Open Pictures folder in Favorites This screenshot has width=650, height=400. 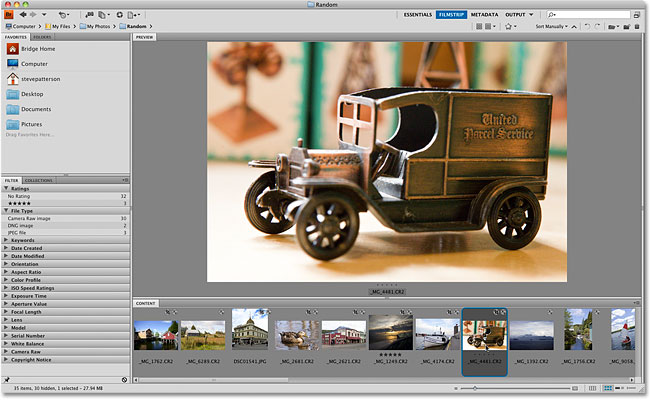tap(24, 124)
